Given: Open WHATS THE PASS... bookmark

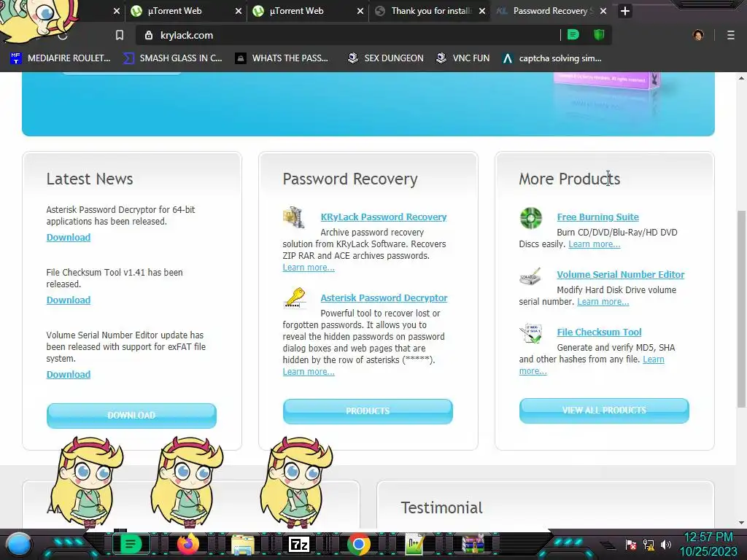Looking at the screenshot, I should 282,58.
